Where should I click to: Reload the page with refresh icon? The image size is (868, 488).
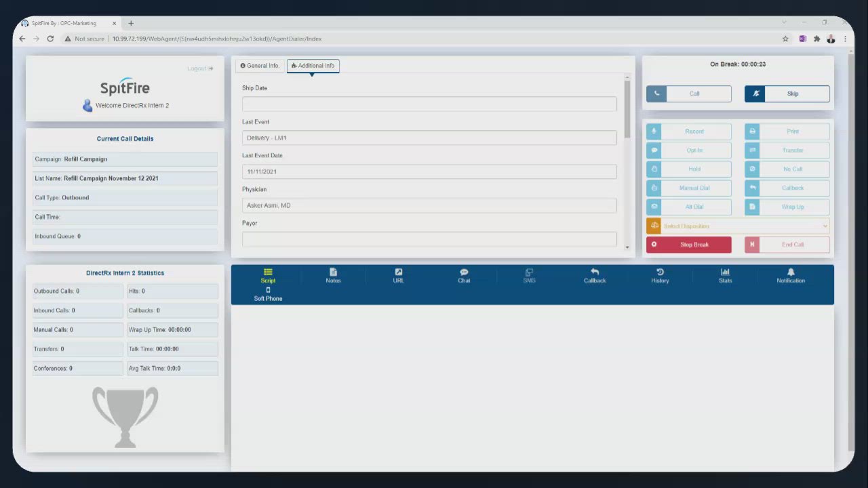(x=50, y=39)
